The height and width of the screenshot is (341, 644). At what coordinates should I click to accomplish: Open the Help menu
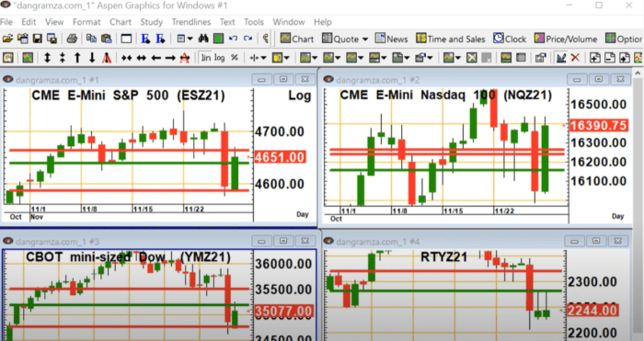click(323, 22)
